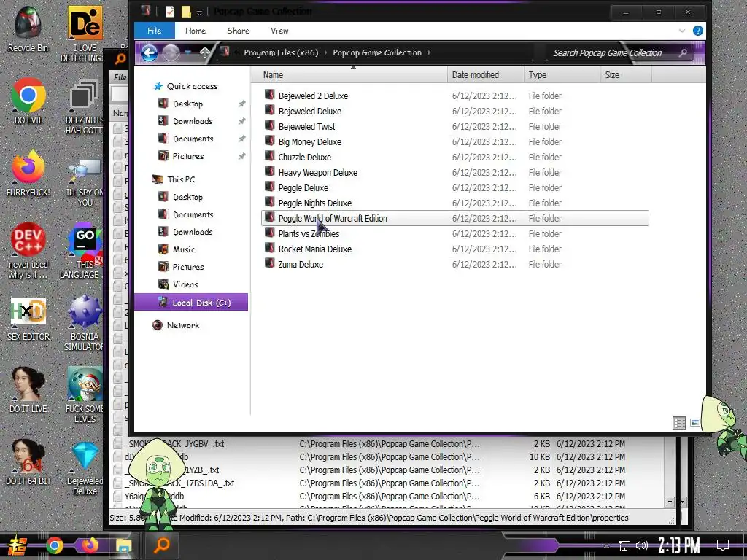This screenshot has height=560, width=747.
Task: Open Chrome from the taskbar
Action: click(54, 545)
